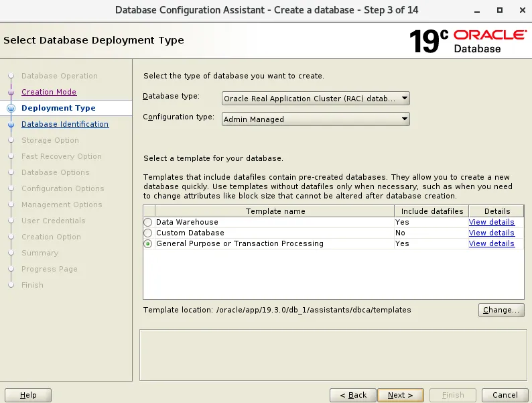Maximize the Database Configuration Assistant window

click(x=500, y=10)
